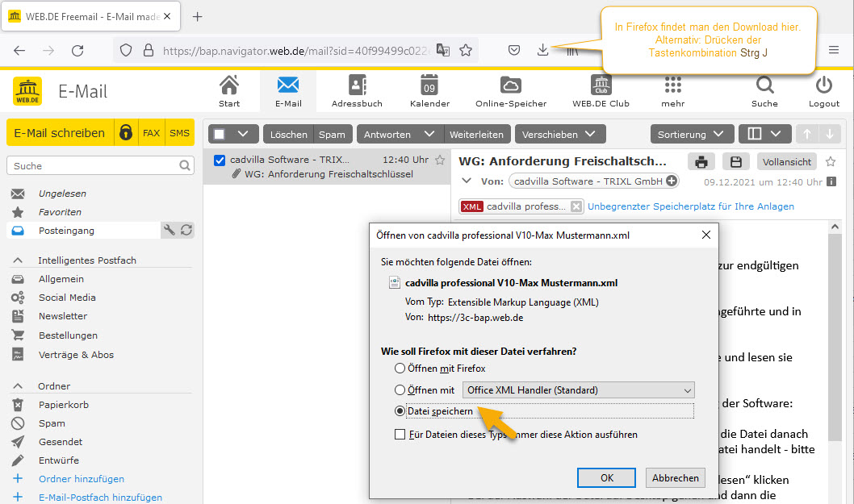Viewport: 854px width, 504px height.
Task: Click the Adressbuch icon in navigation
Action: point(357,85)
